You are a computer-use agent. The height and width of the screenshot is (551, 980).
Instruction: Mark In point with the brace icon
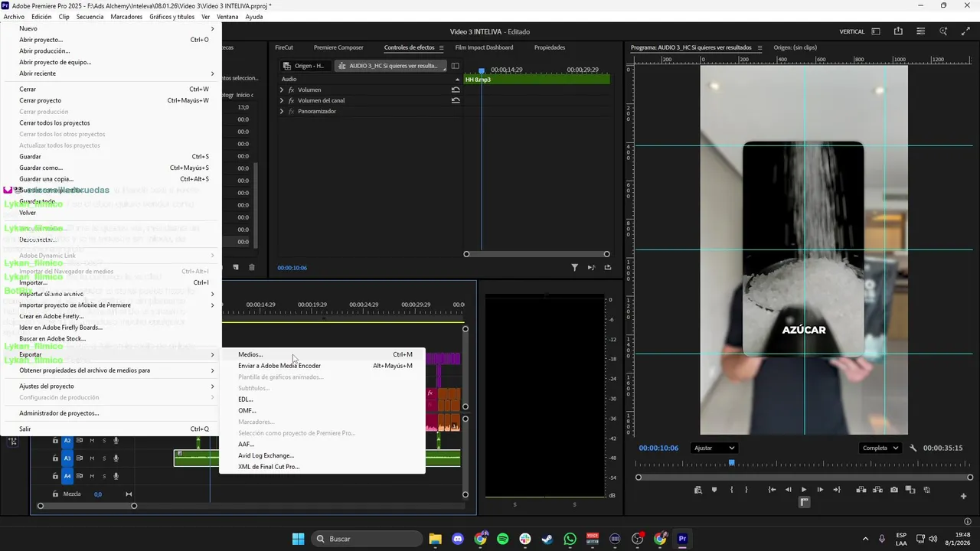(732, 490)
